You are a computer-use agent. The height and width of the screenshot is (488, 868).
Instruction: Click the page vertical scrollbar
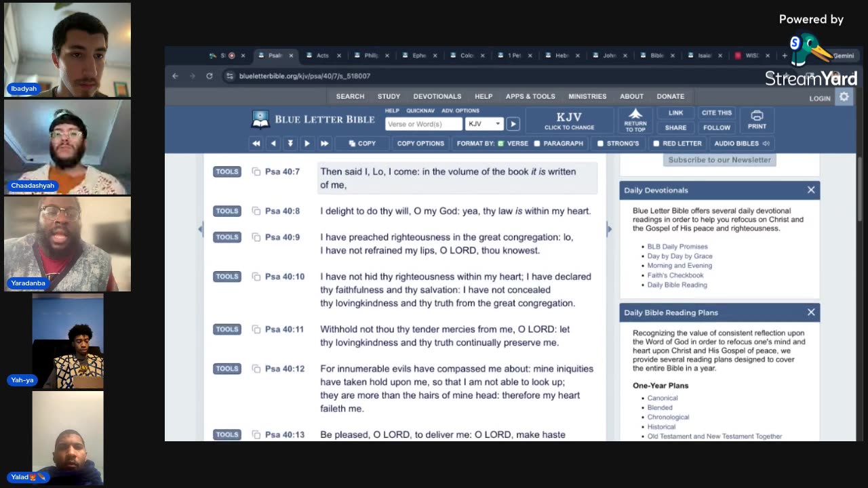click(x=860, y=188)
